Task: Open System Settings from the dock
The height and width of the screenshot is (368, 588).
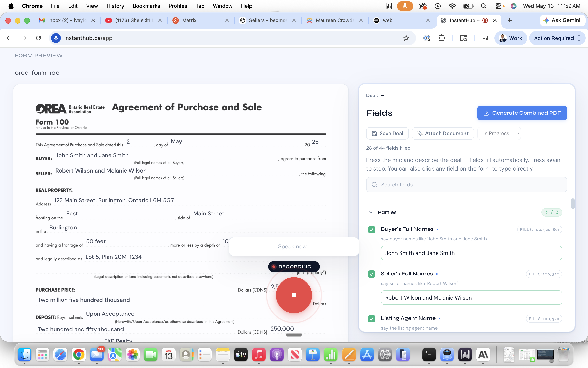Action: click(x=385, y=354)
